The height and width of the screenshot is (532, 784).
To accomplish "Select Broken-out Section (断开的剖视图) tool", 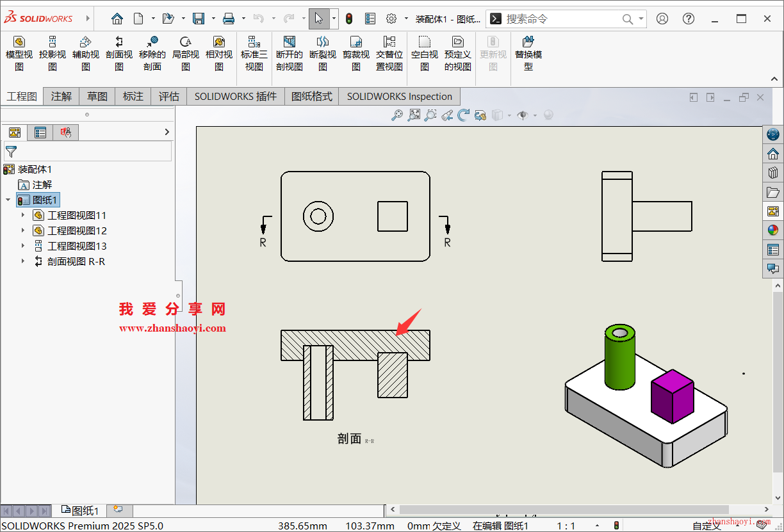I will pos(290,53).
